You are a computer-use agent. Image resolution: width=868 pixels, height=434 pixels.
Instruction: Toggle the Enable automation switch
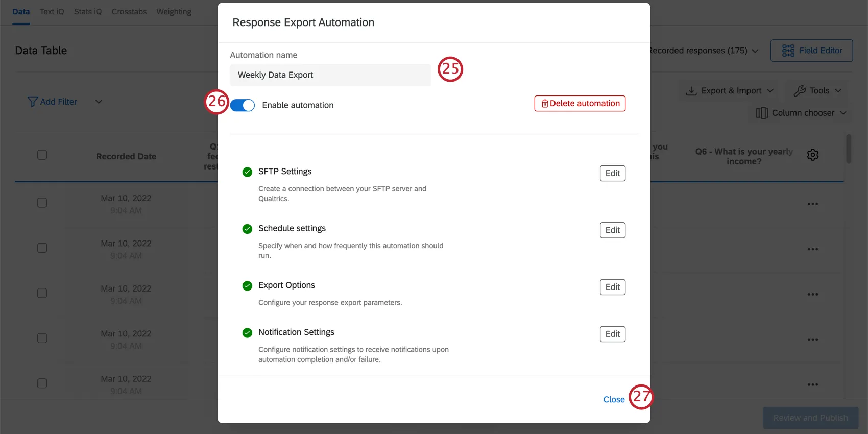pos(242,105)
